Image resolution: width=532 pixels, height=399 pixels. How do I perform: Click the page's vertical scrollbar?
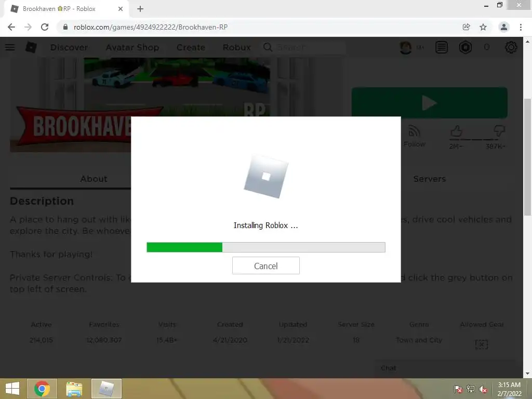[527, 157]
